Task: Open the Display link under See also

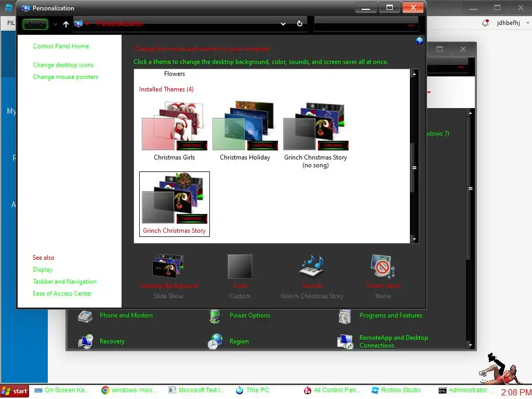Action: [43, 270]
